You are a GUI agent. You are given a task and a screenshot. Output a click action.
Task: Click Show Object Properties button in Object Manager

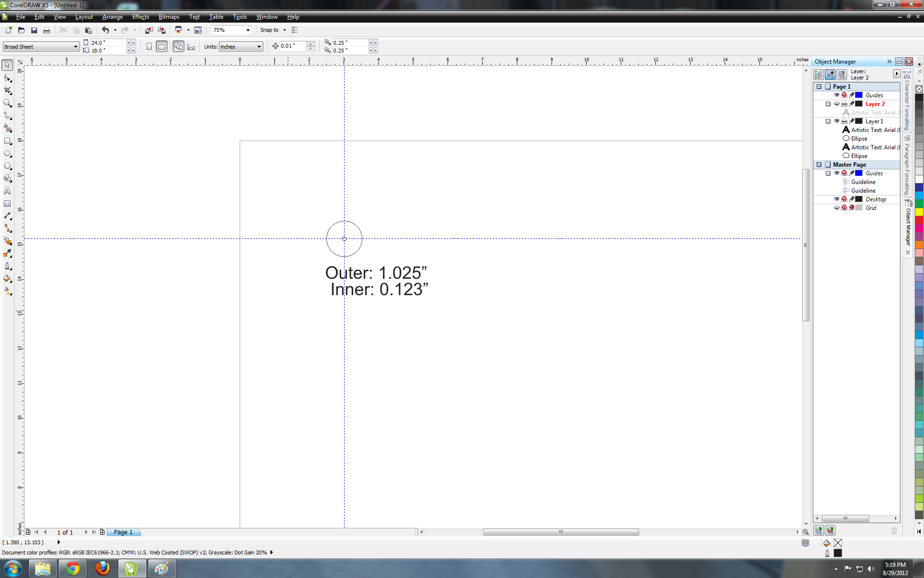[818, 75]
